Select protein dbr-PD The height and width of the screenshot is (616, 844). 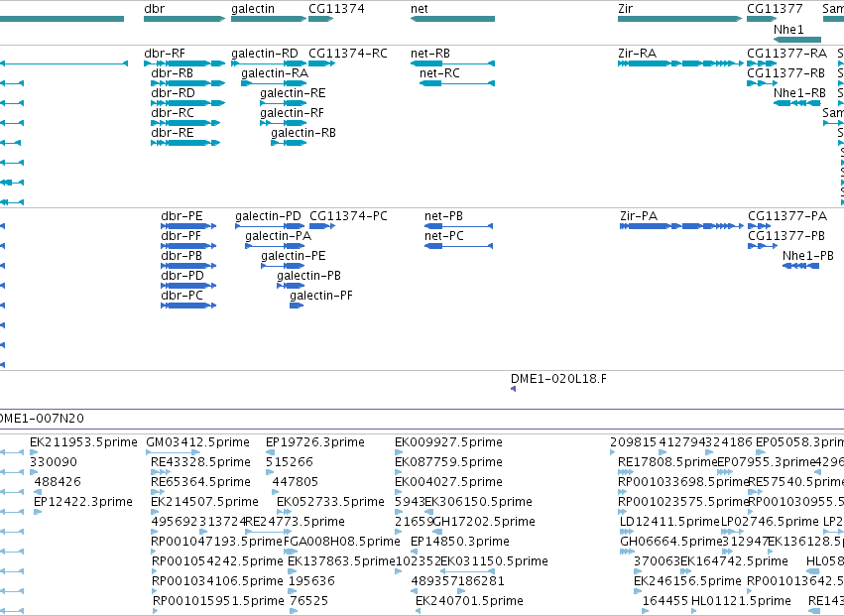click(x=188, y=287)
